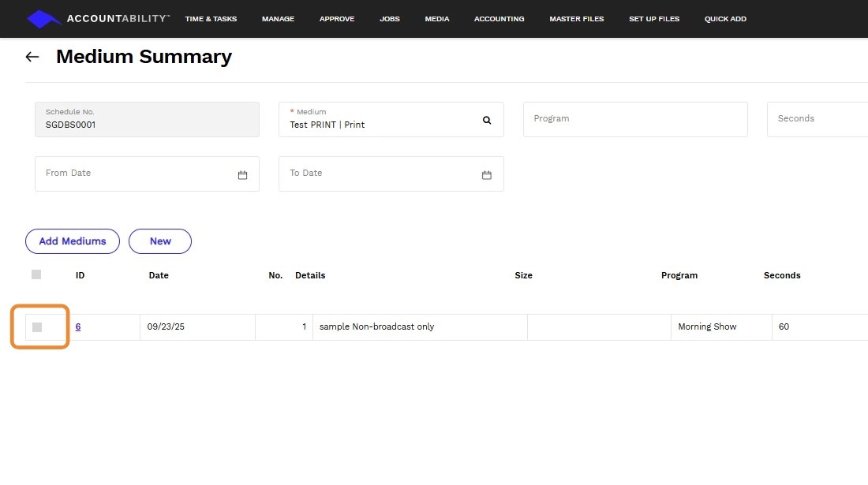Click the Details column header
This screenshot has width=868, height=485.
[310, 275]
